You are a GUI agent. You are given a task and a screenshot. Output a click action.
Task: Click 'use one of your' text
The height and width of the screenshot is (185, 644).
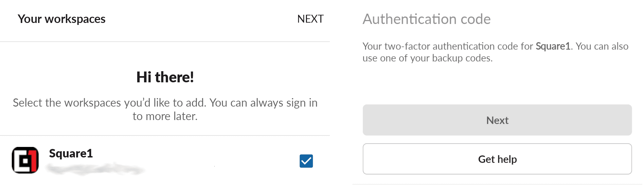(396, 58)
